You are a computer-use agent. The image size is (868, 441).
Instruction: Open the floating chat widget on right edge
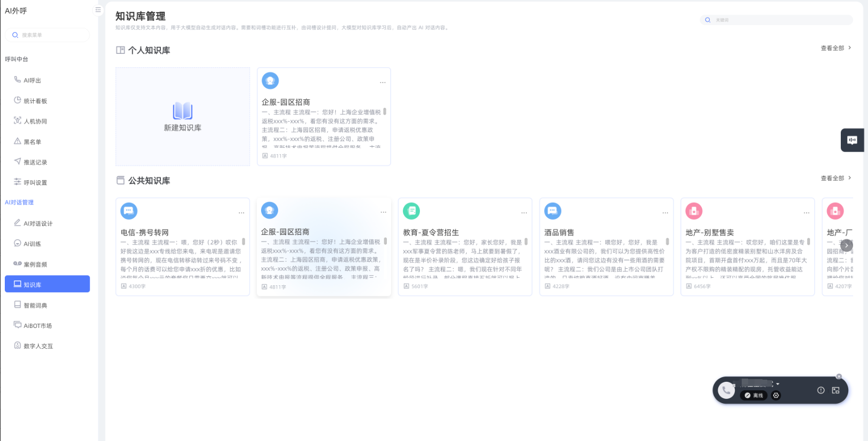[852, 140]
